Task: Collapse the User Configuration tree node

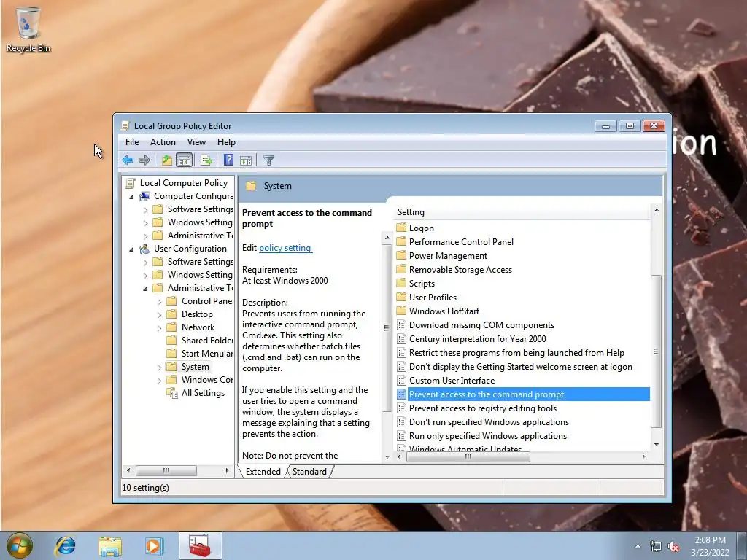Action: click(131, 249)
